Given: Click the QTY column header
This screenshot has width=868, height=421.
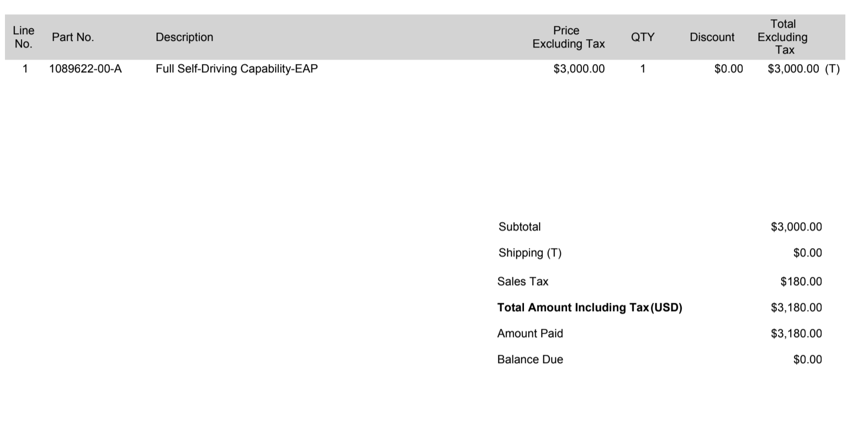Looking at the screenshot, I should pyautogui.click(x=643, y=37).
